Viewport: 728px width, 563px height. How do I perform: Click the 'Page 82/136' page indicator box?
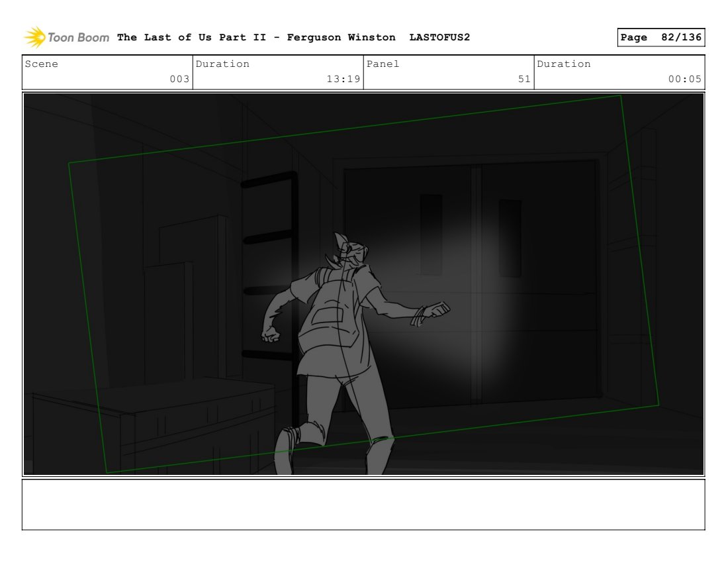(661, 37)
